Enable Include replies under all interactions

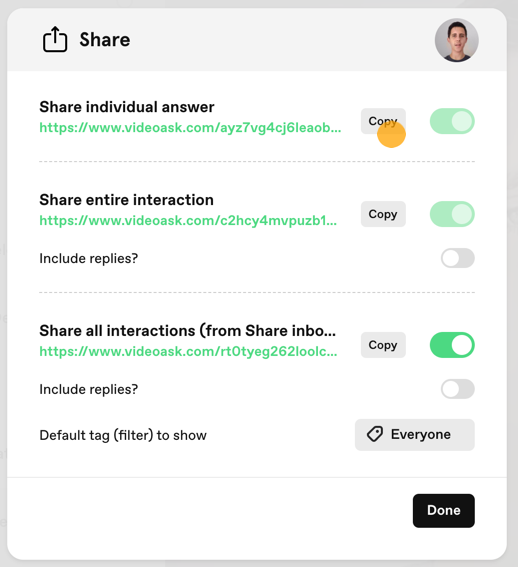click(458, 389)
